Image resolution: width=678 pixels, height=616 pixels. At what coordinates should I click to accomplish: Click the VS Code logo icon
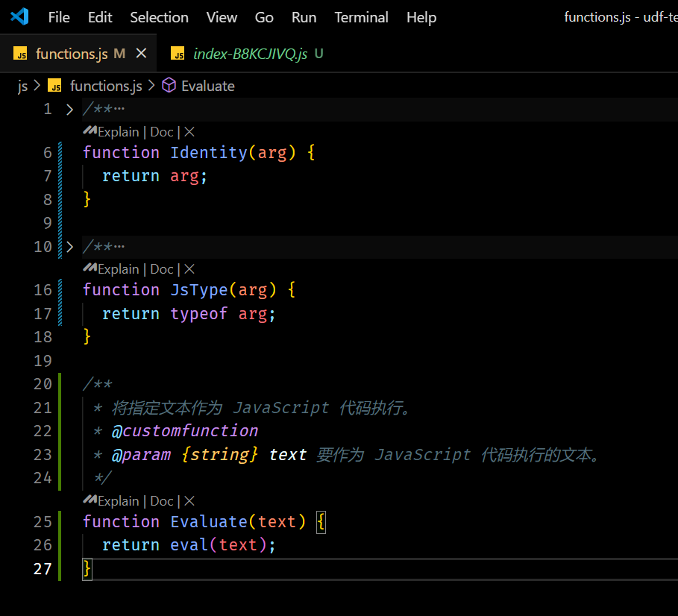(x=19, y=16)
